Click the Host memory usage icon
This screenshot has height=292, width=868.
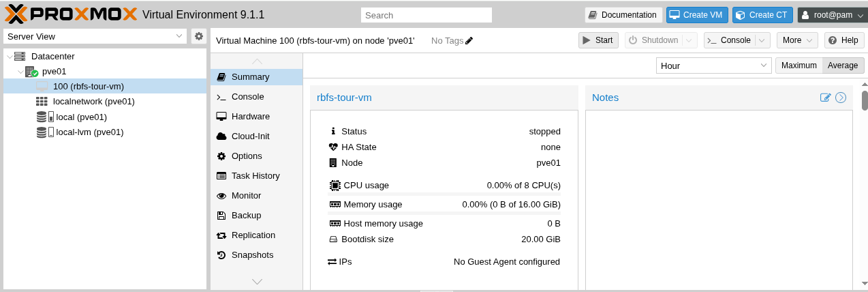pyautogui.click(x=335, y=224)
